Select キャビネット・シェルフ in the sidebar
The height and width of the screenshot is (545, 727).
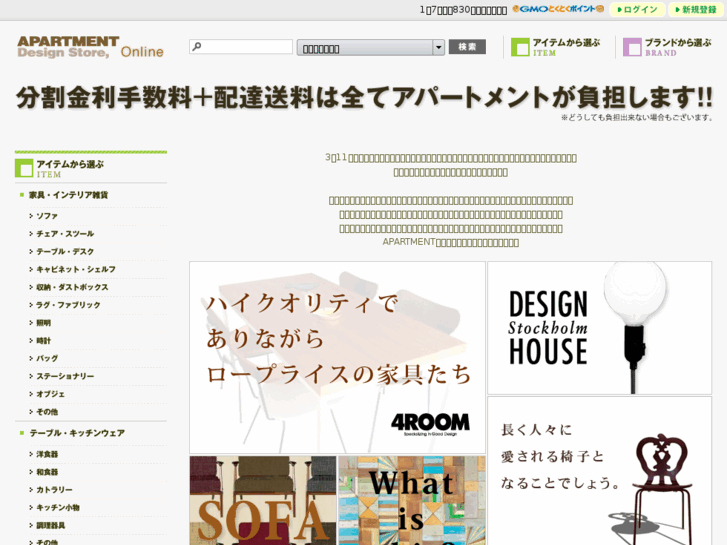[76, 269]
